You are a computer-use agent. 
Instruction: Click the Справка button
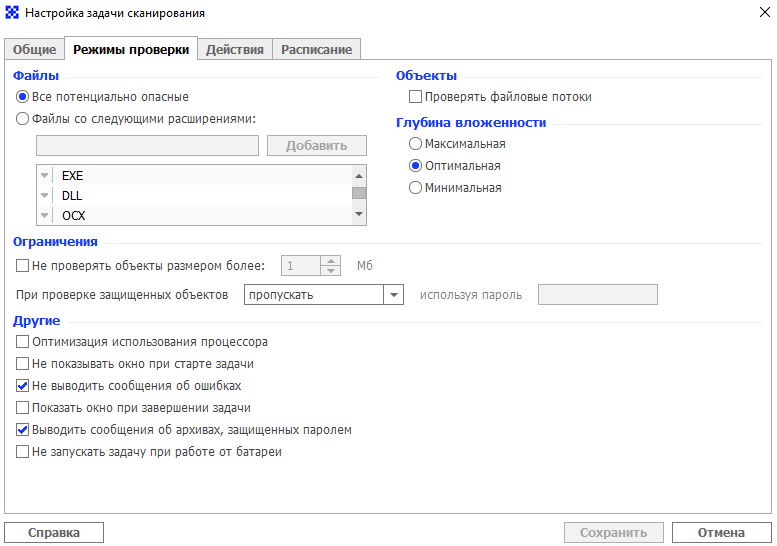[x=54, y=533]
